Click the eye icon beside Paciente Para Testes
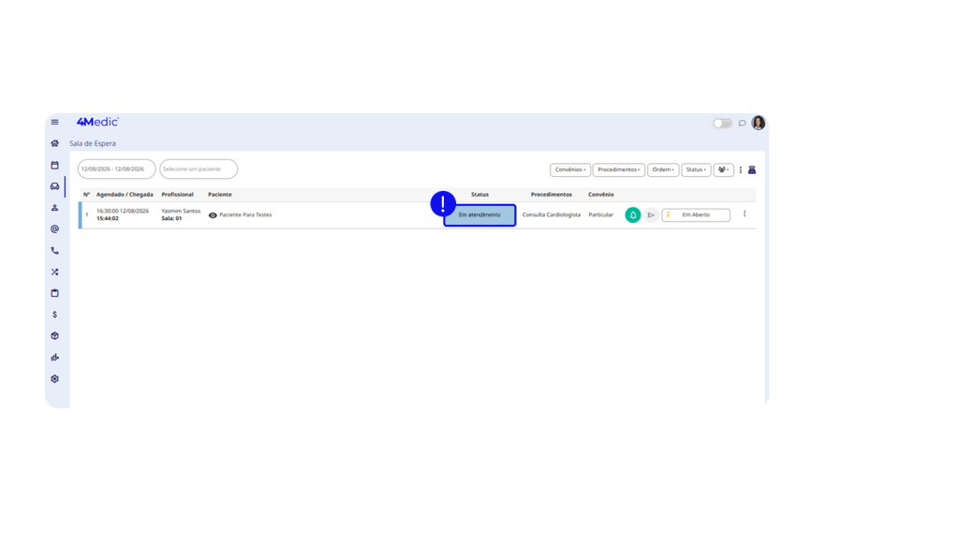This screenshot has width=959, height=560. (213, 215)
